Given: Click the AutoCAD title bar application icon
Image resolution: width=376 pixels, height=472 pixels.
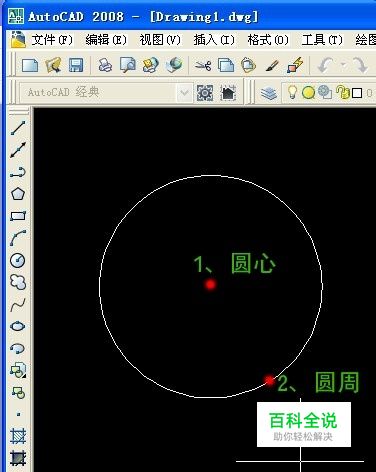Looking at the screenshot, I should tap(16, 16).
